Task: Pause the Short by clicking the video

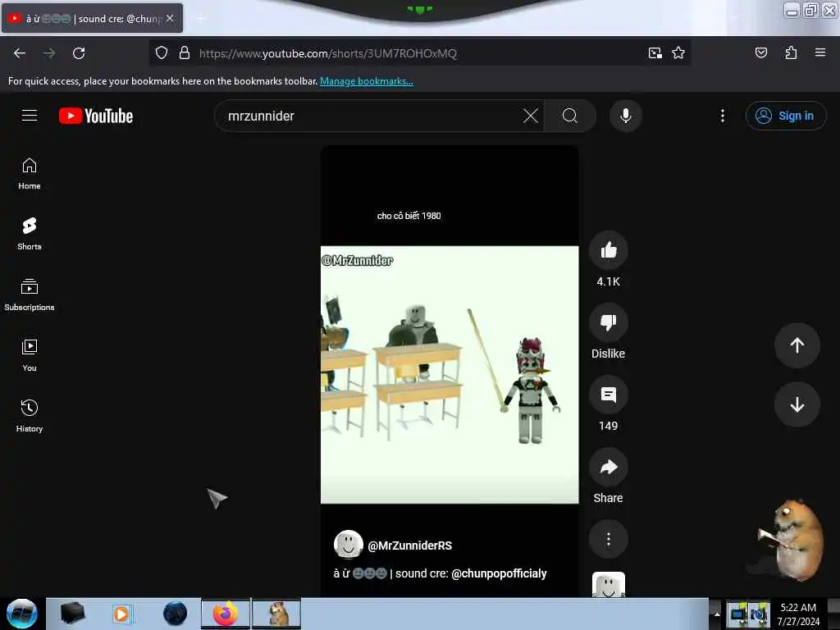Action: point(450,374)
